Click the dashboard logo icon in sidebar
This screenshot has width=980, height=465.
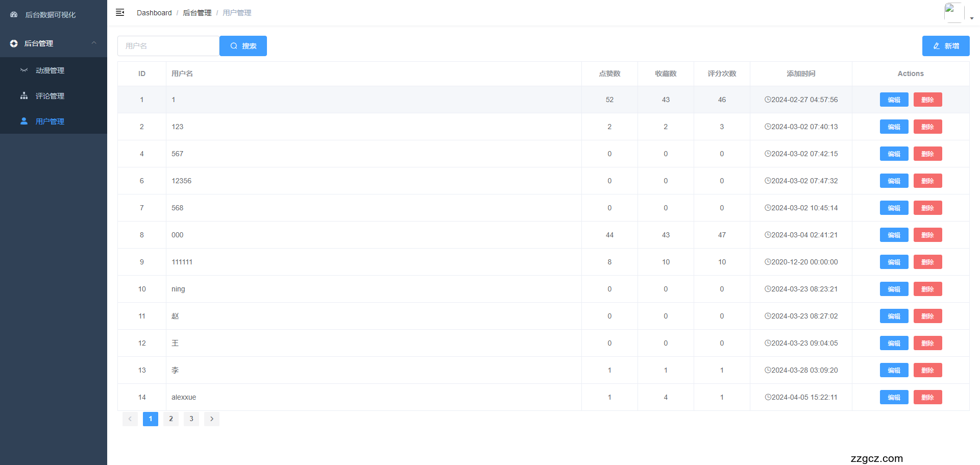[x=14, y=15]
